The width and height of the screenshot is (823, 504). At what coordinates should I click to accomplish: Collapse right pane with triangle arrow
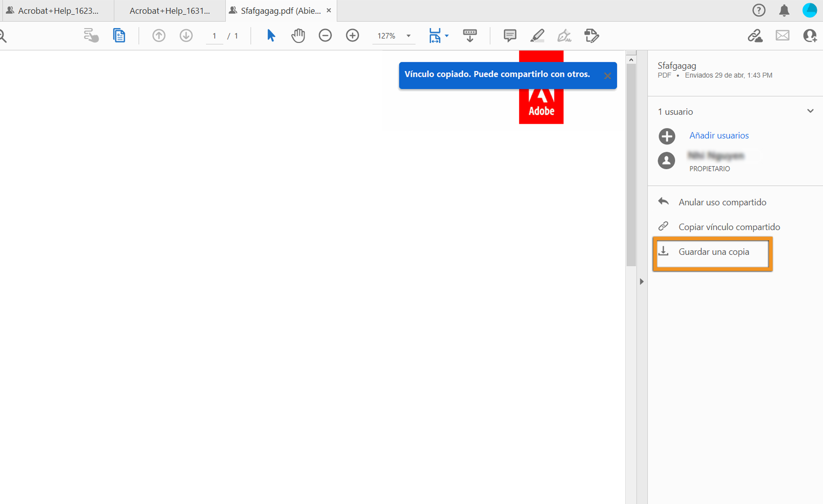[x=642, y=282]
